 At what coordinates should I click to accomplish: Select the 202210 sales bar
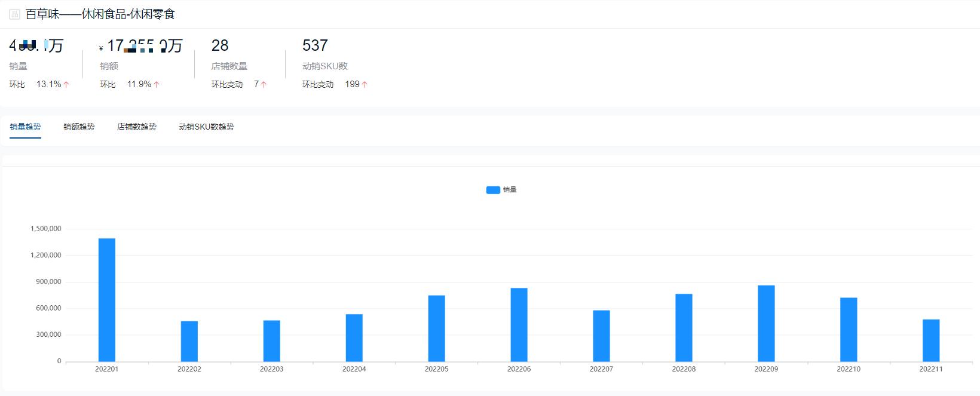click(849, 330)
